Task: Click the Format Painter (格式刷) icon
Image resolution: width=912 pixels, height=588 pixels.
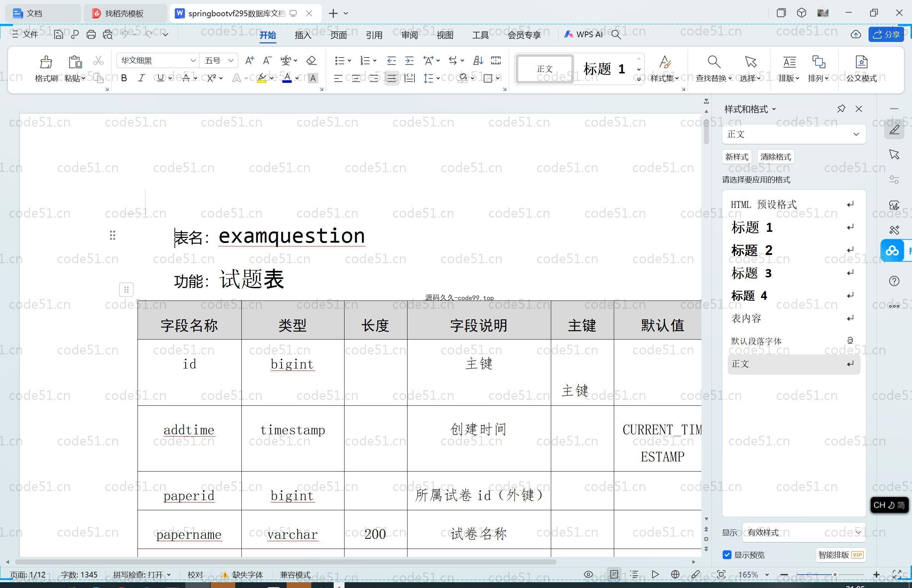Action: (x=46, y=62)
